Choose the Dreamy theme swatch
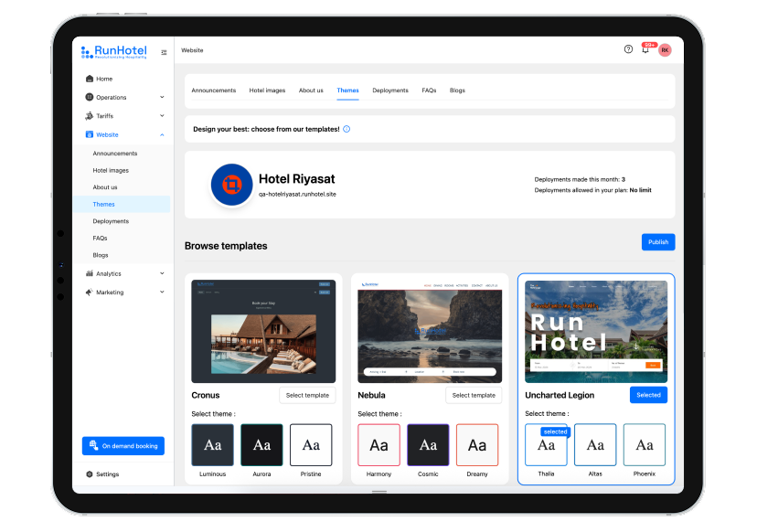 coord(477,444)
